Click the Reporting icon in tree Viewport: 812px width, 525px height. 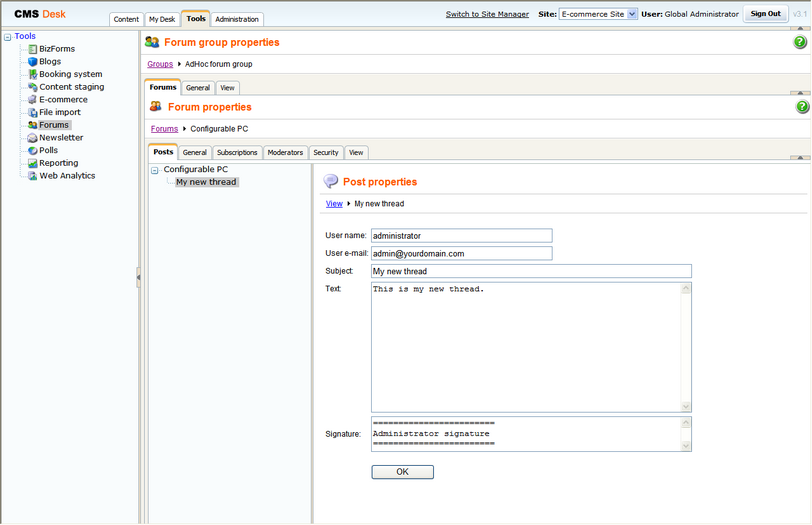coord(33,163)
